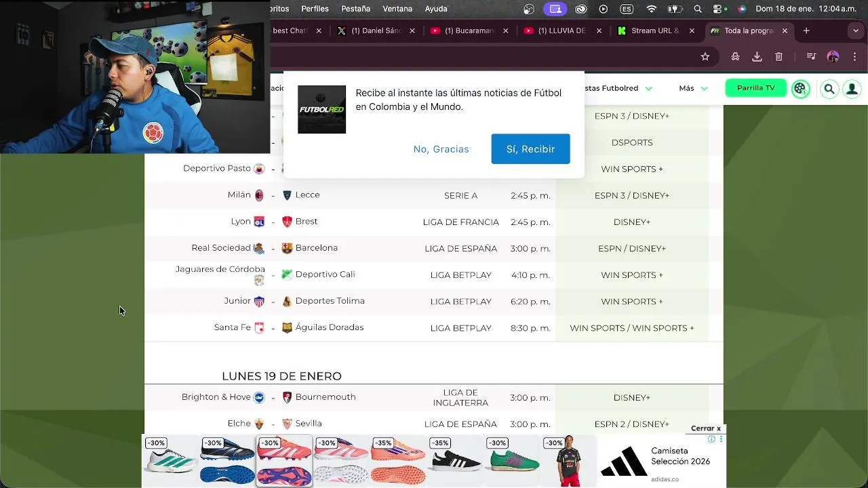Click the screen sharing menu bar icon

coord(555,9)
